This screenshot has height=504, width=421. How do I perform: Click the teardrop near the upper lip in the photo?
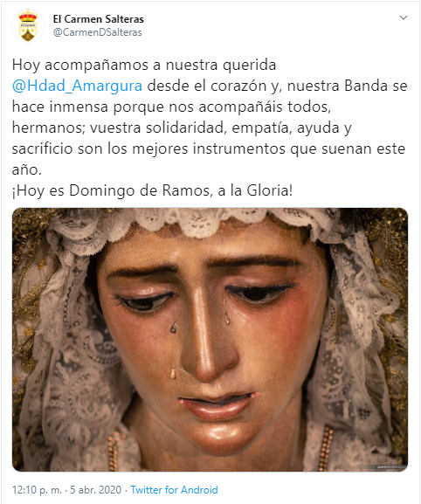173,374
